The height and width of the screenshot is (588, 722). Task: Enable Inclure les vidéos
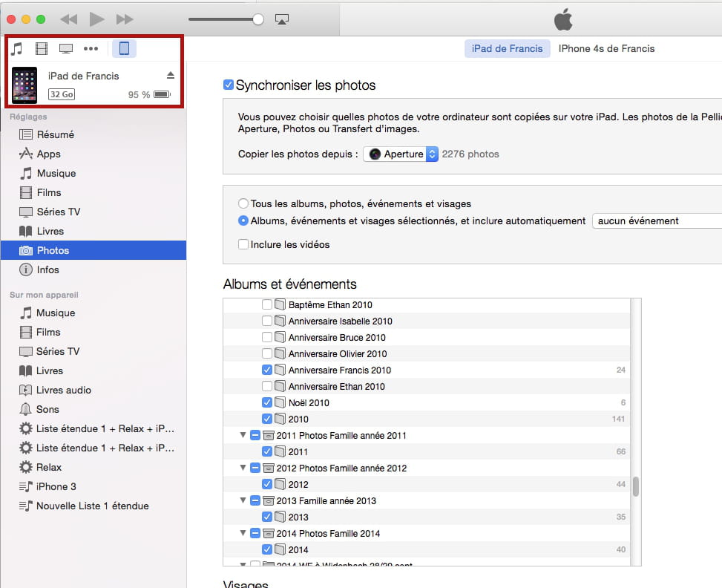[243, 244]
